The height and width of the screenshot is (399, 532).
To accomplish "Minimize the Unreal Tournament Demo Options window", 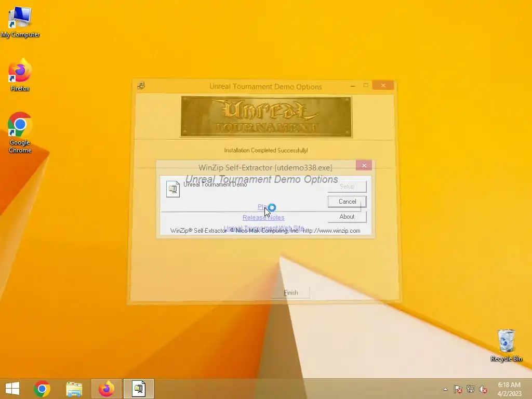I will 353,86.
